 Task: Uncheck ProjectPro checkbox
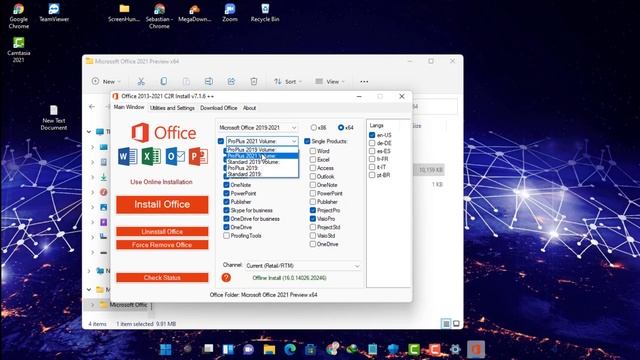click(x=313, y=210)
